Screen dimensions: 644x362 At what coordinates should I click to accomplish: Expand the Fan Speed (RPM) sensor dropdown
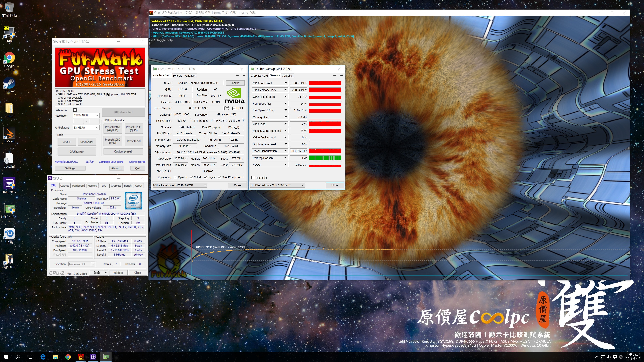[x=285, y=110]
